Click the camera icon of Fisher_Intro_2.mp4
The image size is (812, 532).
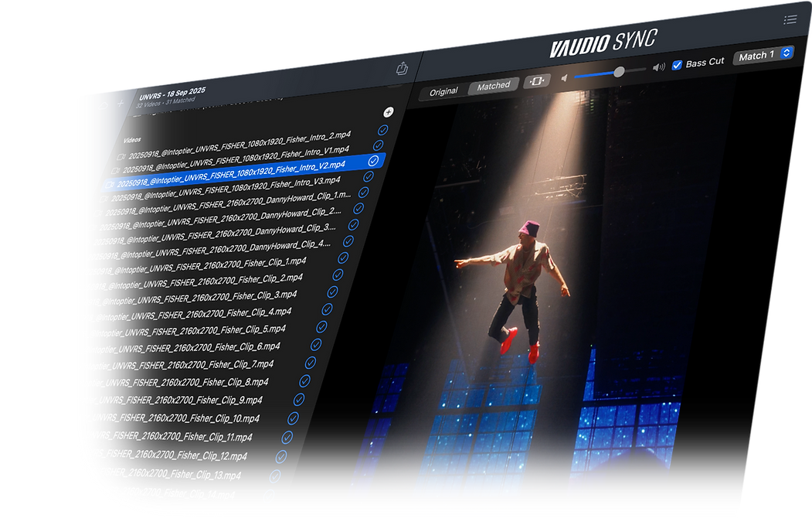click(122, 156)
